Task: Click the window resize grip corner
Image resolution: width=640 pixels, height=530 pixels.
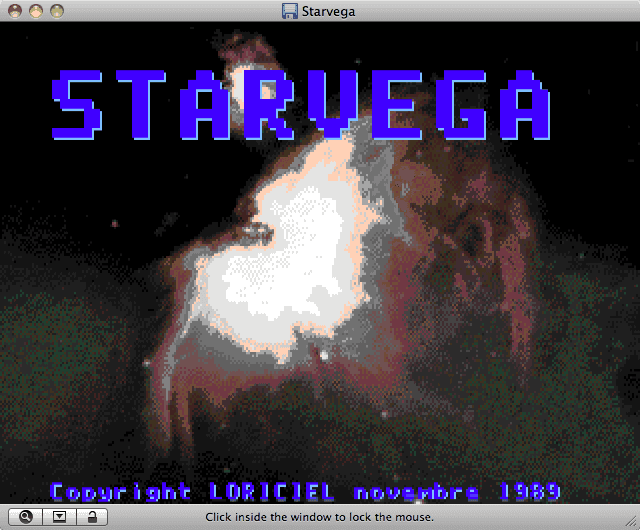Action: point(633,523)
